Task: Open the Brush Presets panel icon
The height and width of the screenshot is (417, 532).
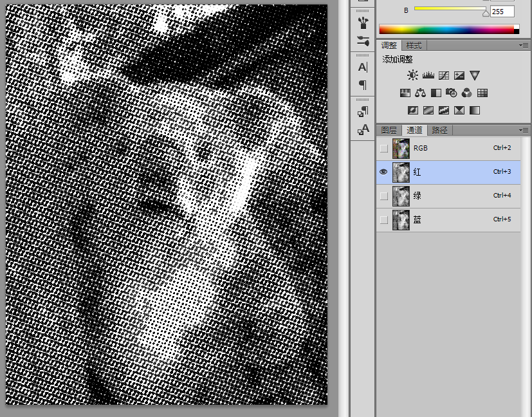Action: tap(363, 41)
